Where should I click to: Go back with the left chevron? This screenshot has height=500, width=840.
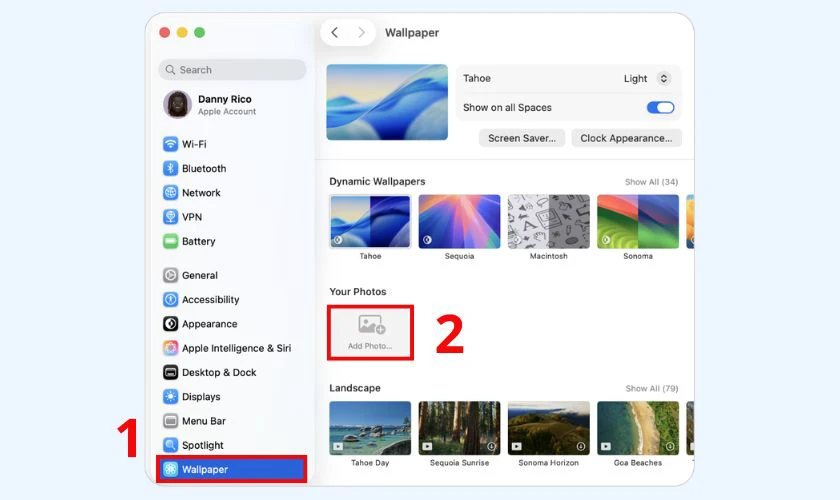tap(335, 33)
